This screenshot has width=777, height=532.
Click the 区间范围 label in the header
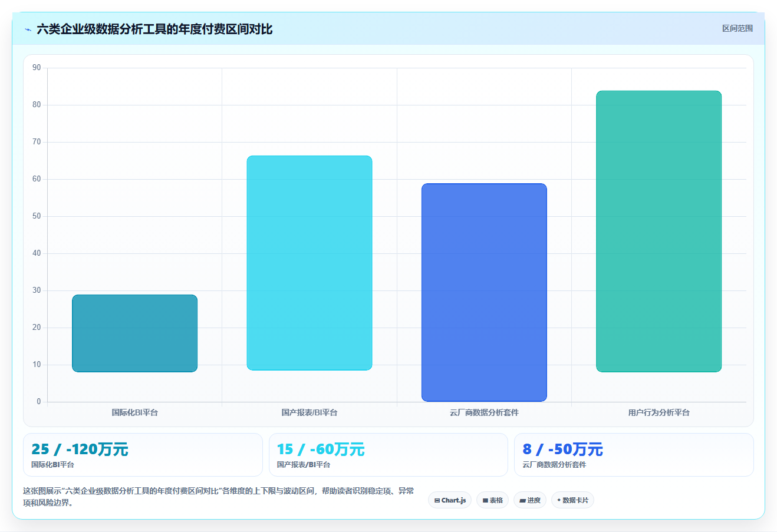click(x=738, y=28)
